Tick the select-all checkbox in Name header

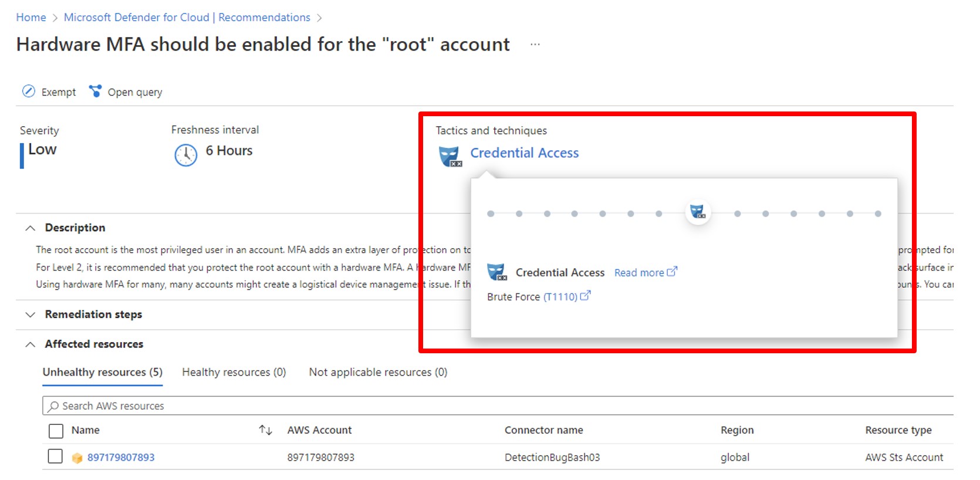pos(56,431)
